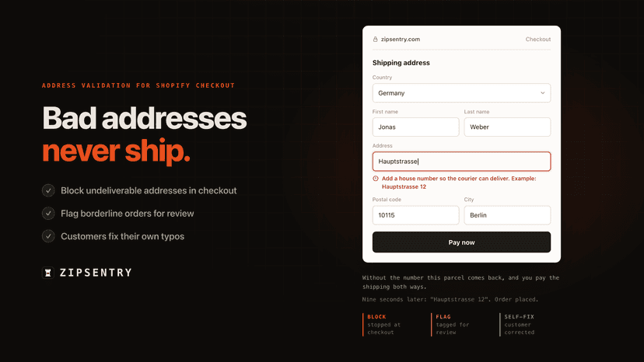Click checkmark icon for Block undeliverable addresses

(48, 190)
